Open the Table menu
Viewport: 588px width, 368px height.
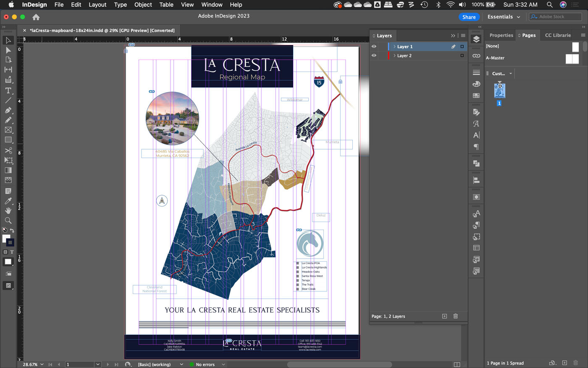(x=166, y=5)
